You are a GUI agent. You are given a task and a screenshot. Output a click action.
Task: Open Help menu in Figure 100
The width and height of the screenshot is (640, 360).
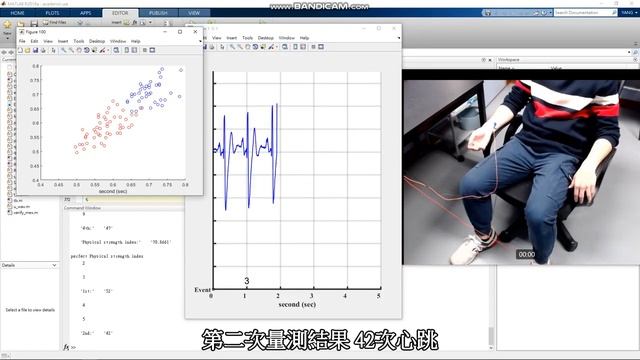pyautogui.click(x=136, y=41)
